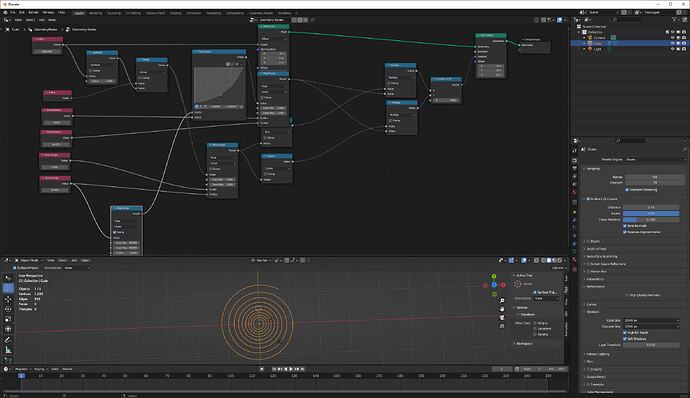This screenshot has height=398, width=690.
Task: Toggle camera view gizmo in viewport
Action: click(x=502, y=317)
